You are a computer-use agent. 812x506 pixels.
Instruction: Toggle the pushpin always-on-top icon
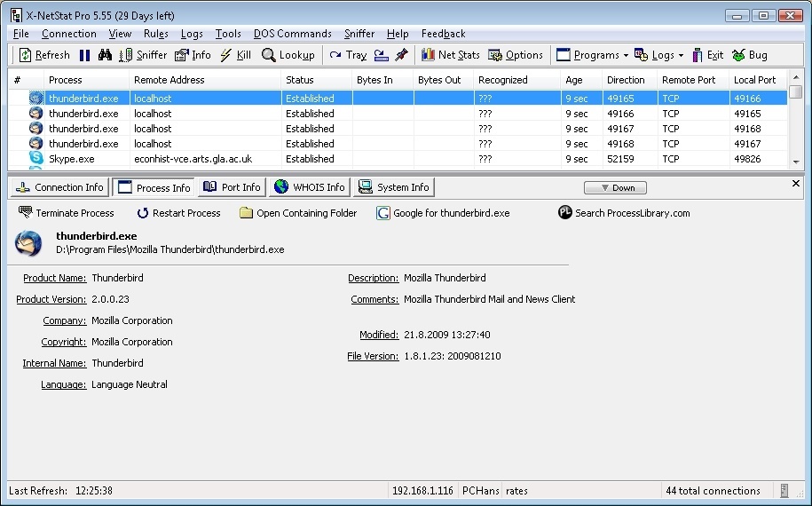401,55
